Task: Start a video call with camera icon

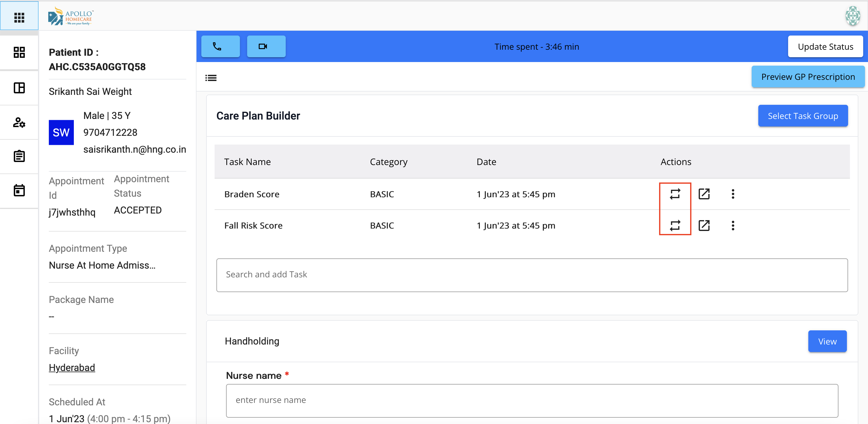Action: pyautogui.click(x=266, y=46)
